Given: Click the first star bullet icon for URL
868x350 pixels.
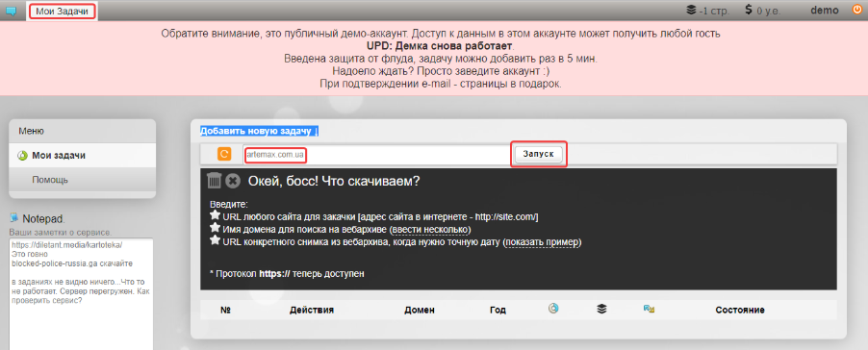Looking at the screenshot, I should pos(216,215).
